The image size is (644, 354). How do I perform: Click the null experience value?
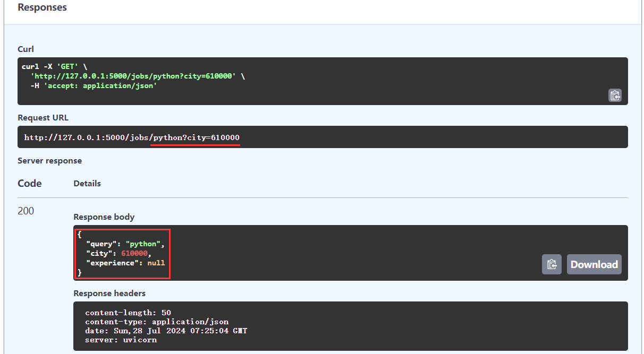click(x=156, y=263)
